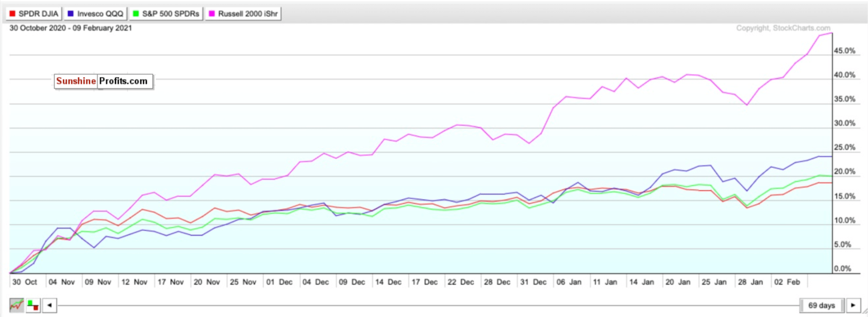This screenshot has height=317, width=868.
Task: Click the StockCharts.com copyright text
Action: click(x=783, y=28)
